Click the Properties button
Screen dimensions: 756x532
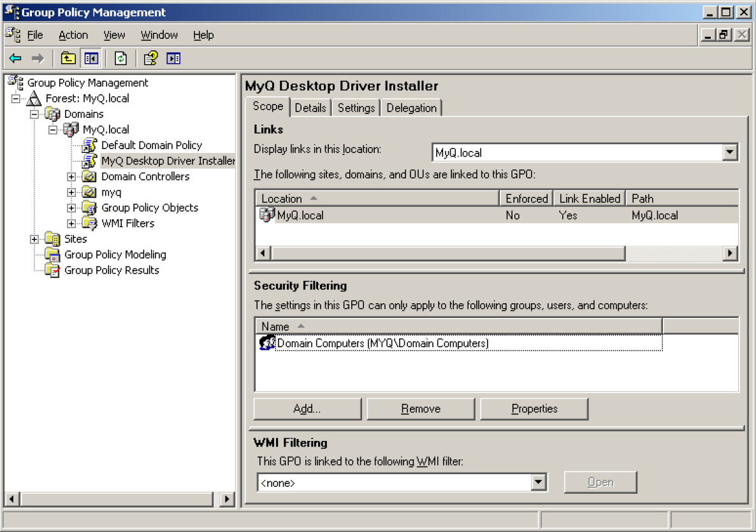(534, 408)
